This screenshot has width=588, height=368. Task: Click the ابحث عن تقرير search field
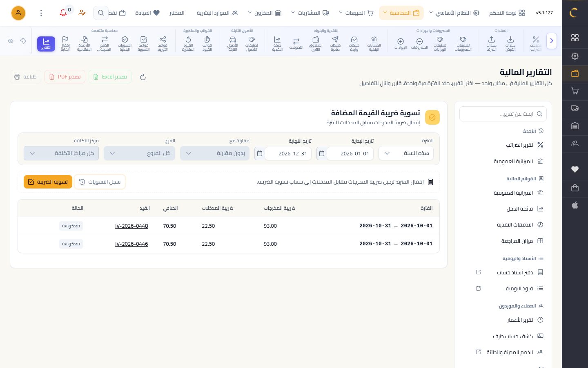pos(503,114)
